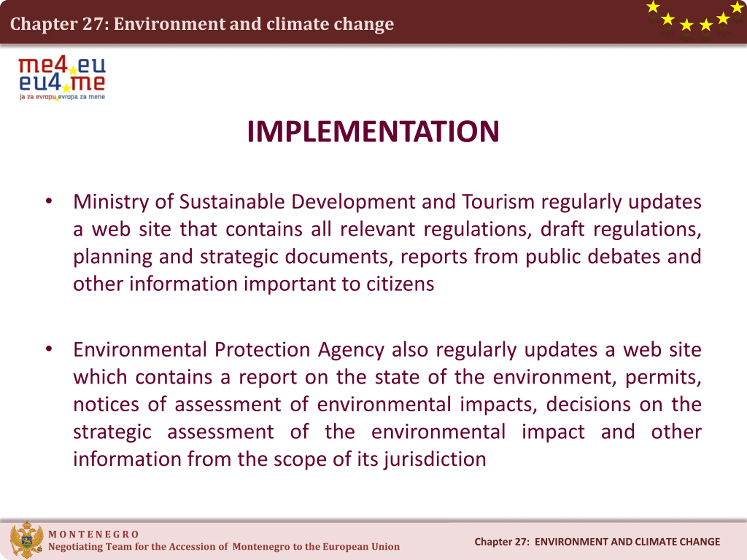
Task: Click the line 'information from the scope of its jurisdiction'
Action: (x=280, y=459)
